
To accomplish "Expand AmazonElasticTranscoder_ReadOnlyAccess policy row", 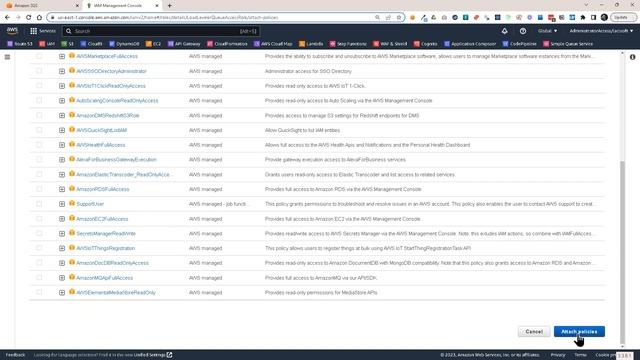I will (62, 175).
